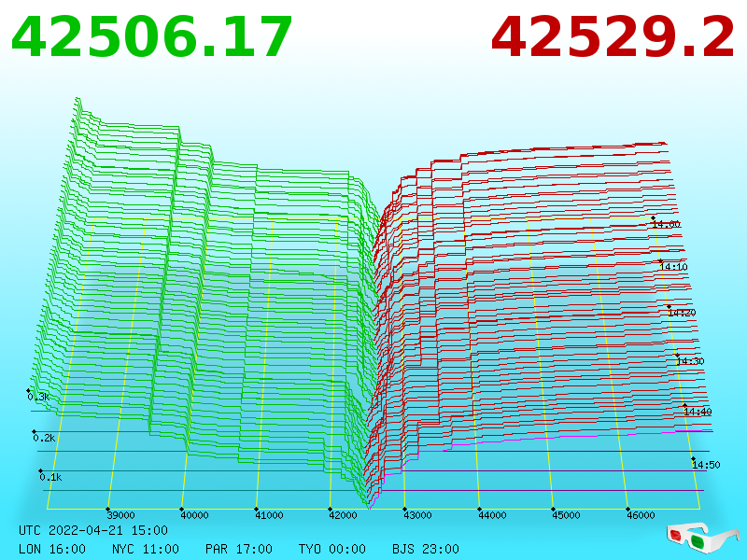Select the 46000 price axis label
Viewport: 747px width, 560px height.
point(641,515)
